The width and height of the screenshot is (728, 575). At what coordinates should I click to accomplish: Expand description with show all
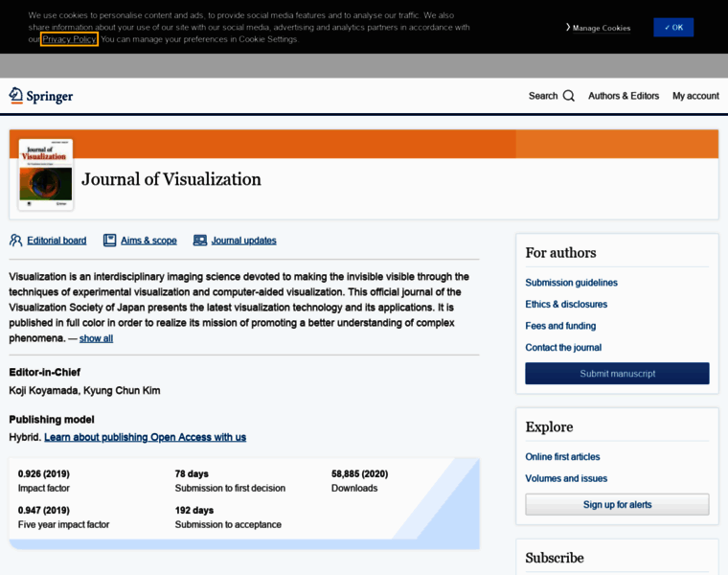[96, 338]
